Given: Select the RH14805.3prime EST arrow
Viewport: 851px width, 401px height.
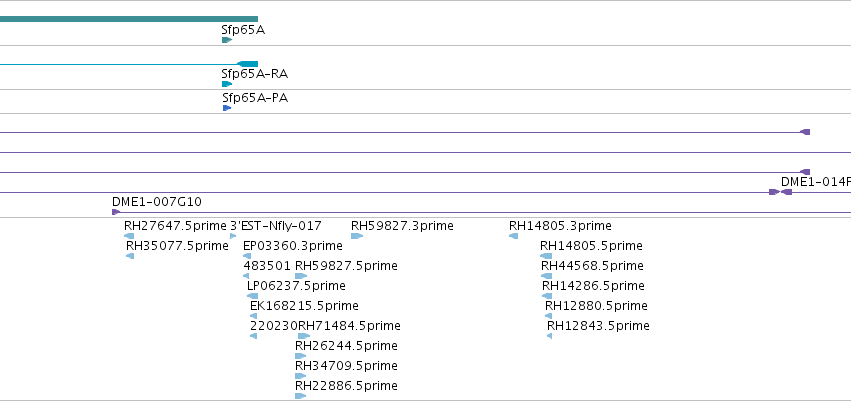Looking at the screenshot, I should pos(513,236).
